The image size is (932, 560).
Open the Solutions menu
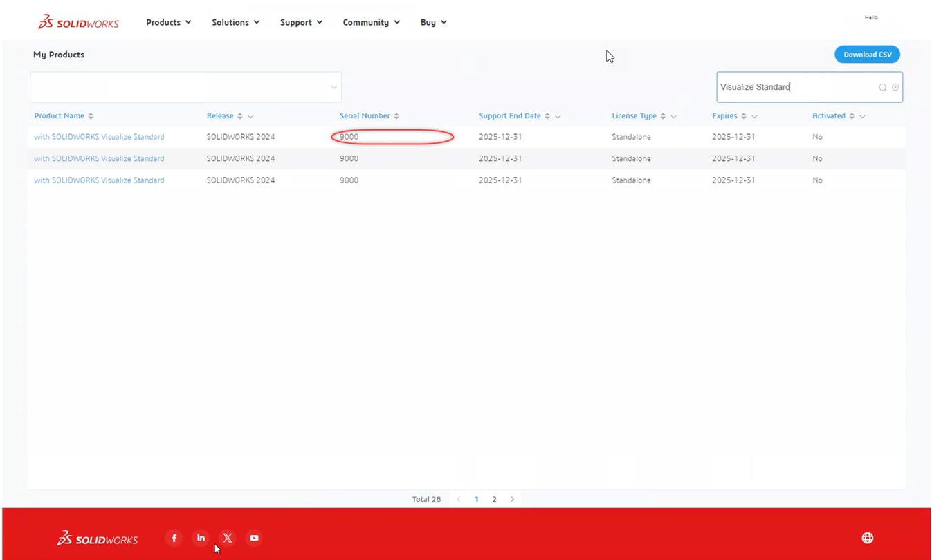point(236,22)
